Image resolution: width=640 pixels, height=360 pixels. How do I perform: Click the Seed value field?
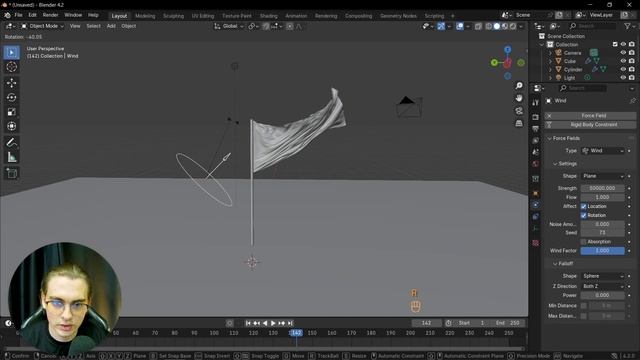click(602, 233)
